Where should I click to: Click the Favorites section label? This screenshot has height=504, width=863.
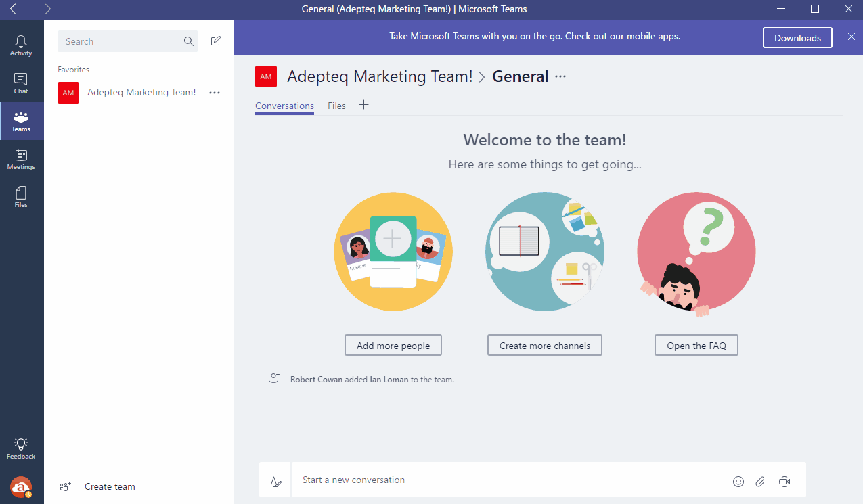point(73,70)
